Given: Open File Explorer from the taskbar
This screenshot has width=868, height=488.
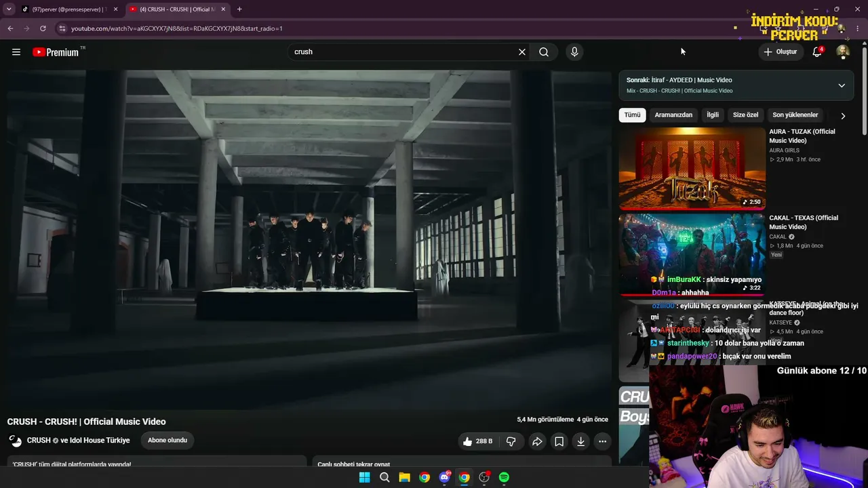Looking at the screenshot, I should (x=404, y=477).
